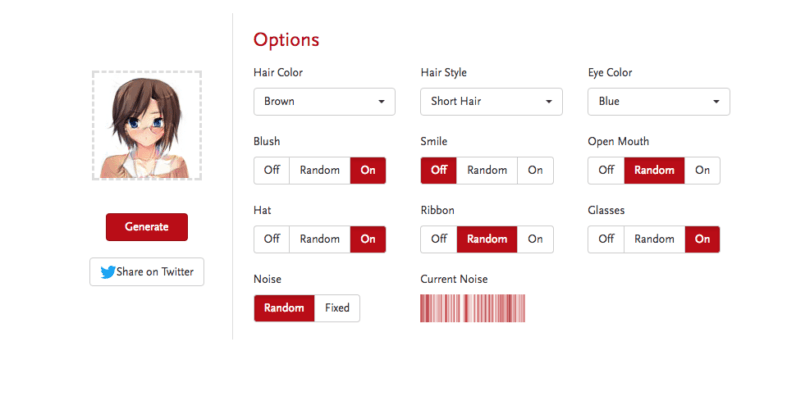The height and width of the screenshot is (410, 796).
Task: Set Glasses to Random
Action: pos(654,239)
